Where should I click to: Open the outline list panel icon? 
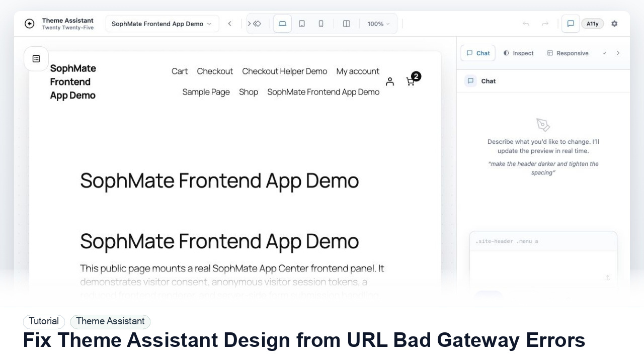tap(36, 59)
